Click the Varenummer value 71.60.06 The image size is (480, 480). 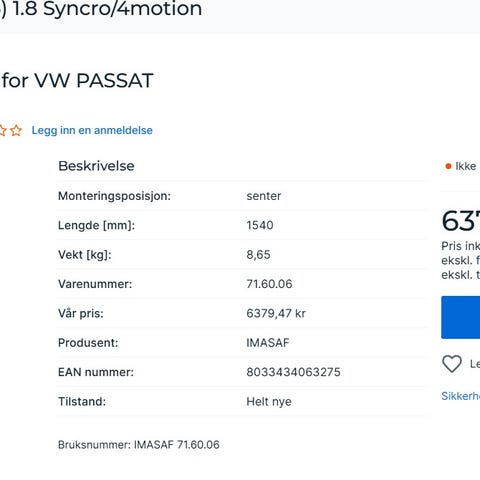pos(269,284)
